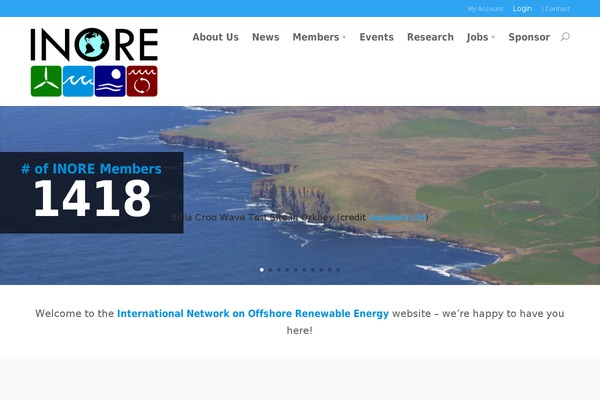Click the Contact link
The width and height of the screenshot is (600, 400).
[557, 8]
